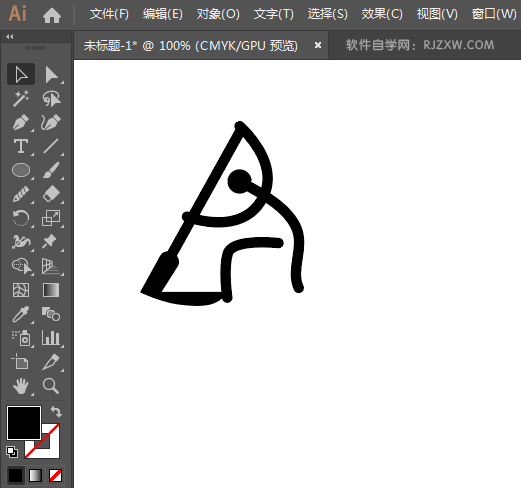The image size is (521, 488).
Task: Select the Type tool
Action: click(21, 146)
